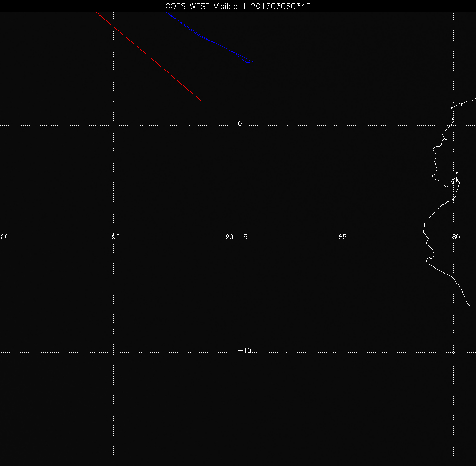Select the small triangle ending the blue line
This screenshot has width=476, height=466.
tap(249, 61)
